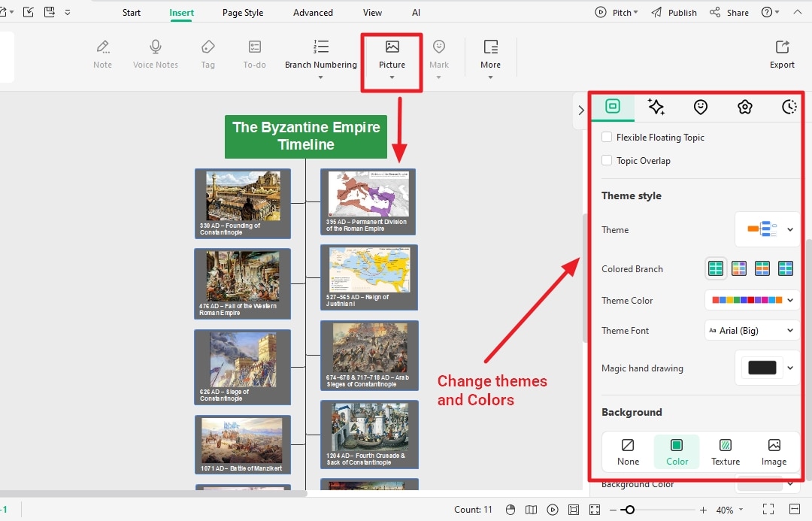This screenshot has width=812, height=521.
Task: Open the flower clipart panel tab
Action: 744,107
